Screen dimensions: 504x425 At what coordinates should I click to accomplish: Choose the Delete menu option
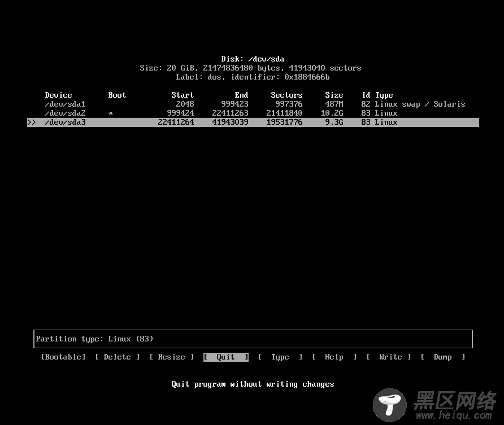coord(118,357)
